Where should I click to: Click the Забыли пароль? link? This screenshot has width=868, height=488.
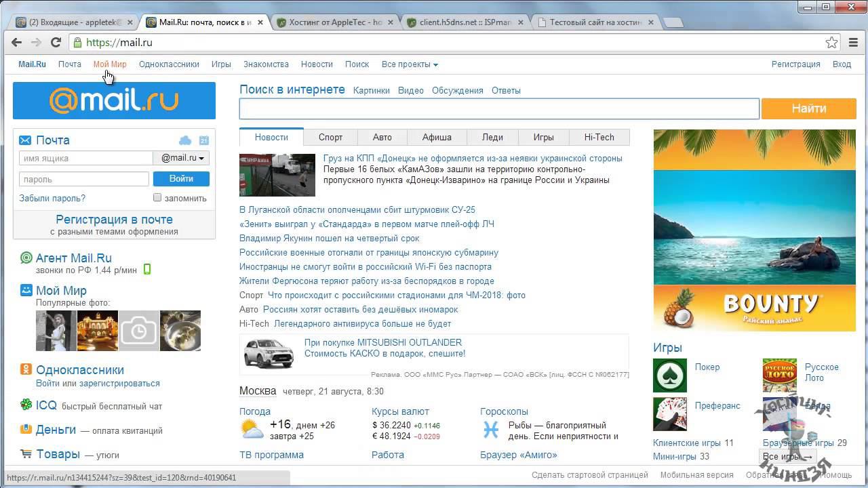click(52, 198)
